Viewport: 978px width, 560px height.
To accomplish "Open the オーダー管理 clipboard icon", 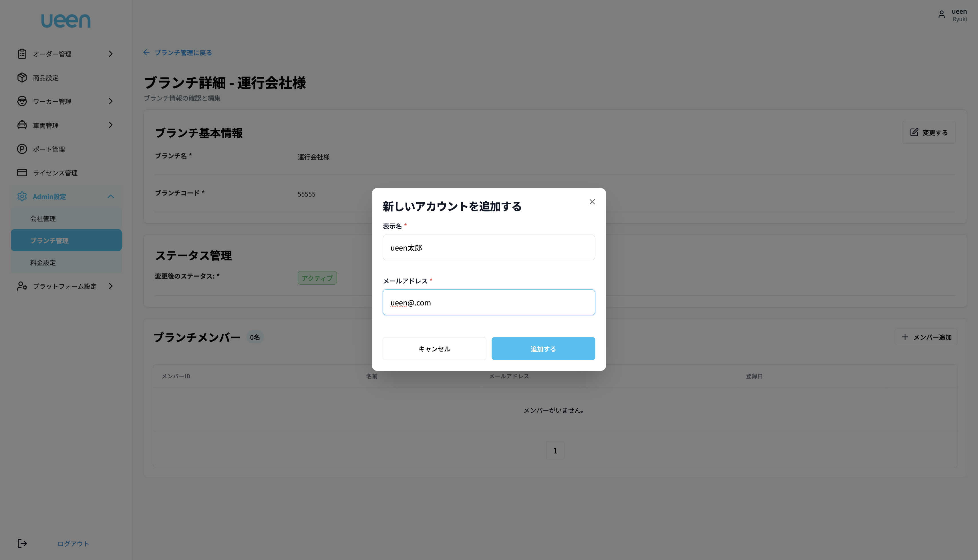I will point(22,54).
